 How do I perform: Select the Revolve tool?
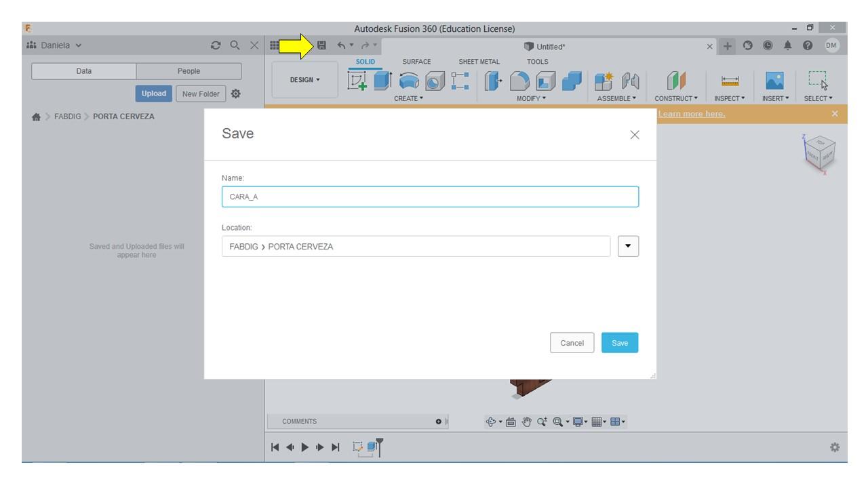(x=408, y=81)
